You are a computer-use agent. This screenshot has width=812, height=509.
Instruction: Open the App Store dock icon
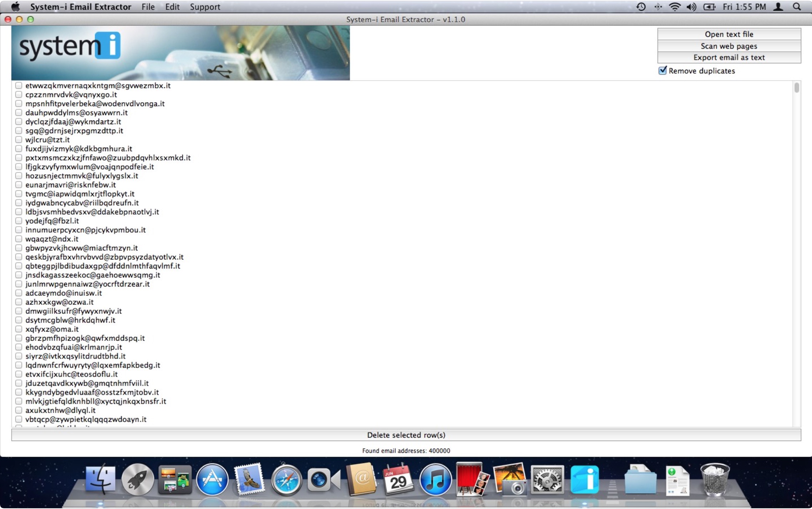212,480
